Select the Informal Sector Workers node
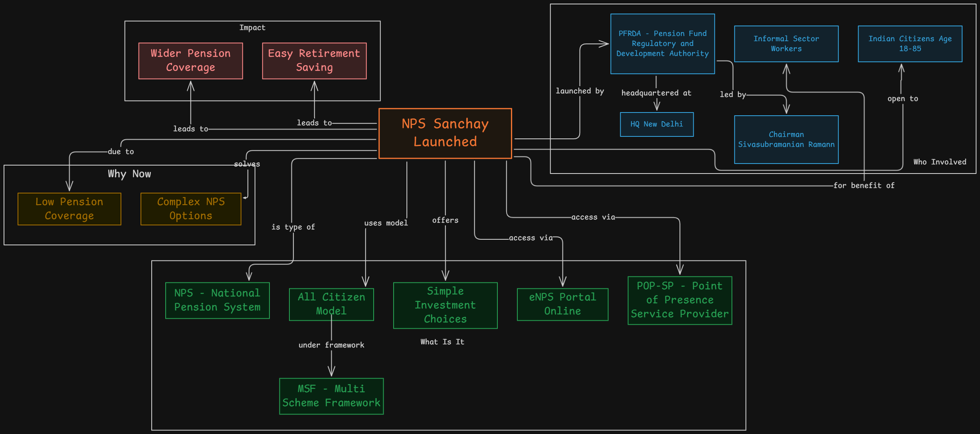Image resolution: width=980 pixels, height=434 pixels. pyautogui.click(x=786, y=44)
